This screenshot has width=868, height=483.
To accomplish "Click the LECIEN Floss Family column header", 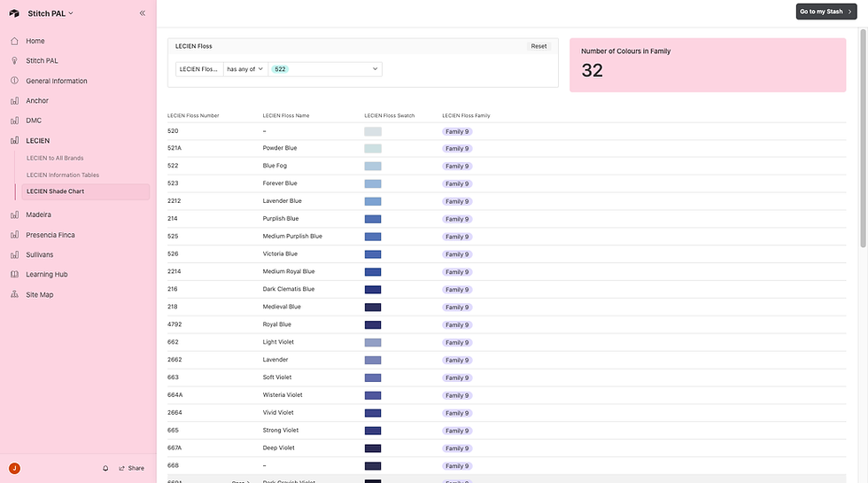I will click(466, 116).
